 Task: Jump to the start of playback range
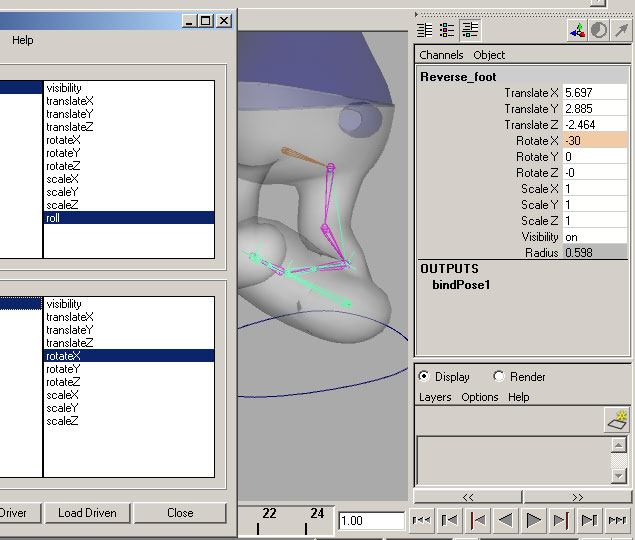pyautogui.click(x=422, y=520)
